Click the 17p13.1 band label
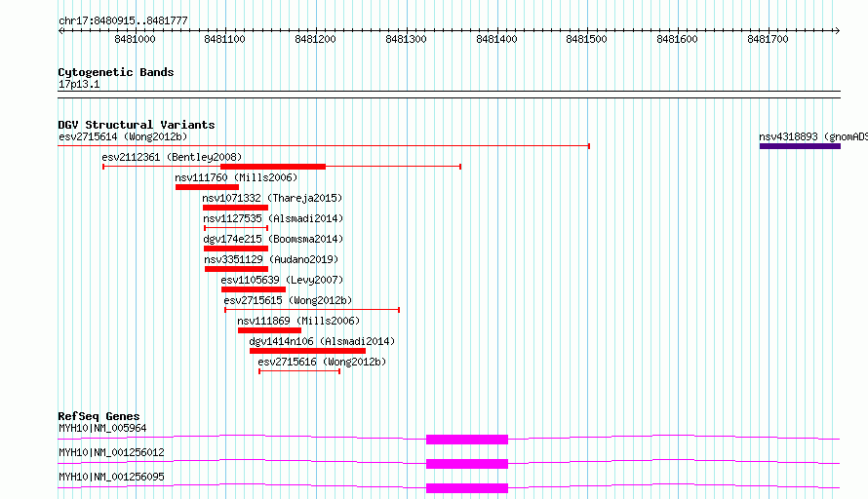The image size is (868, 499). coord(79,84)
